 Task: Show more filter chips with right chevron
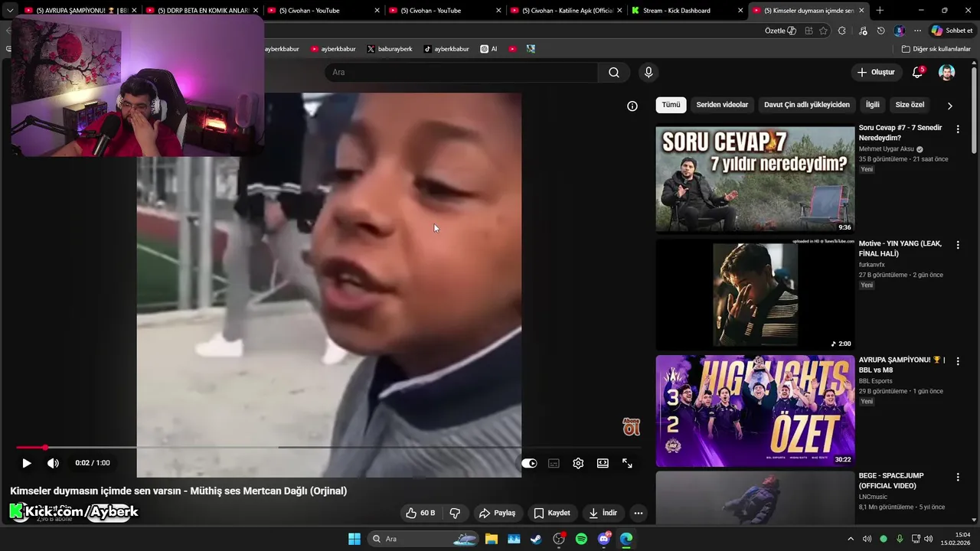[950, 106]
